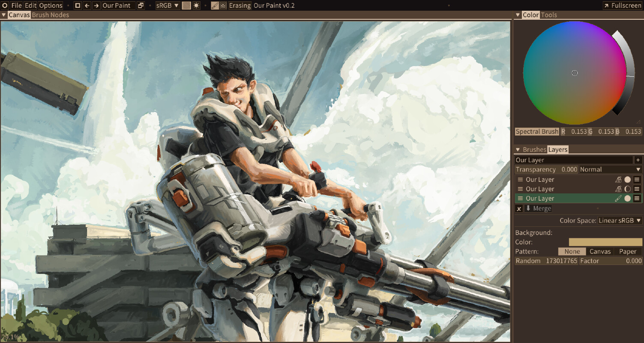Click the Transparency slider
The width and height of the screenshot is (644, 343).
pyautogui.click(x=546, y=169)
